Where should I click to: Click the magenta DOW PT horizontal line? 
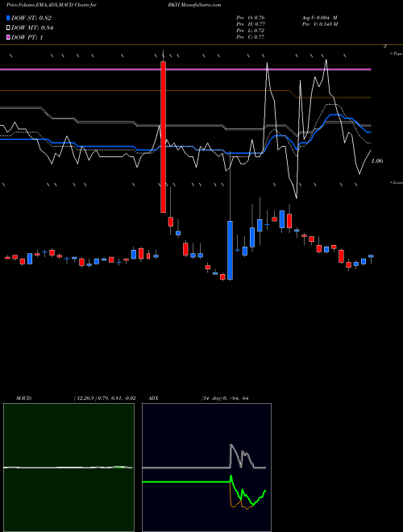(185, 69)
